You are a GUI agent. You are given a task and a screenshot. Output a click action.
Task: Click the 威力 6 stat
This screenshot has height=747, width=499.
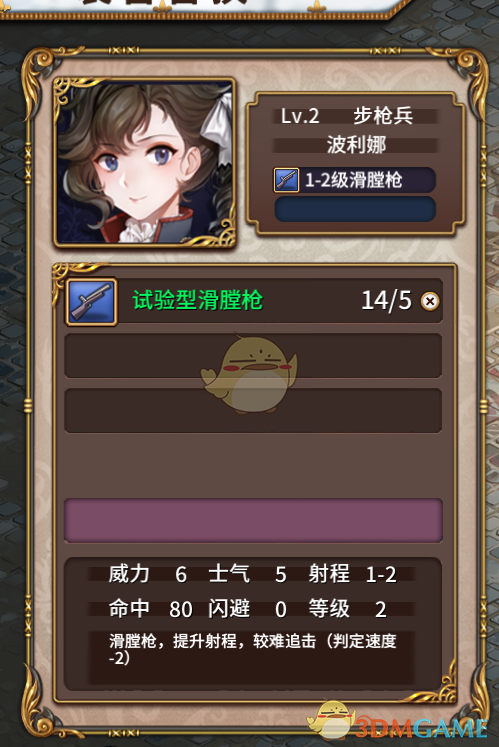(147, 574)
